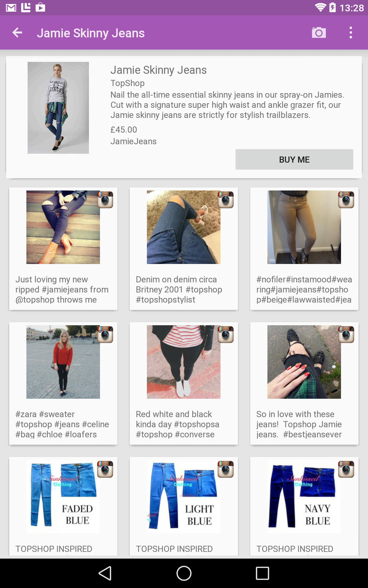Image resolution: width=368 pixels, height=588 pixels.
Task: Tap Instagram icon on ripped jeans post
Action: tap(105, 200)
